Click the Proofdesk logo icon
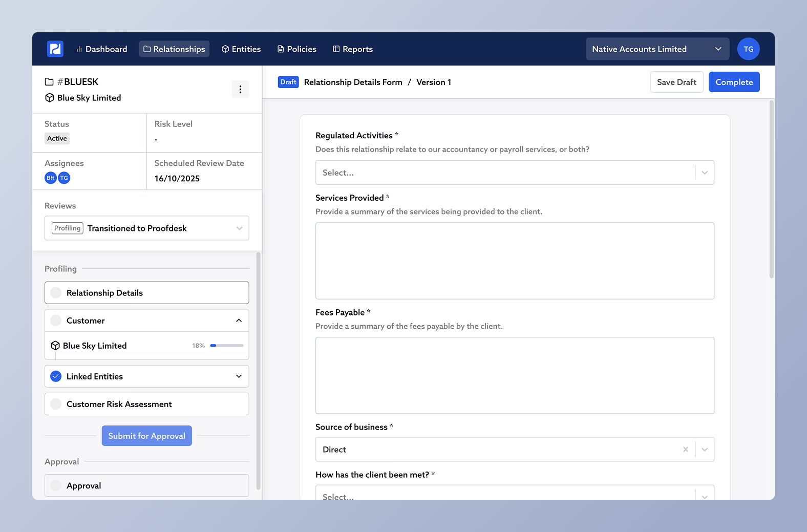Image resolution: width=807 pixels, height=532 pixels. tap(55, 49)
